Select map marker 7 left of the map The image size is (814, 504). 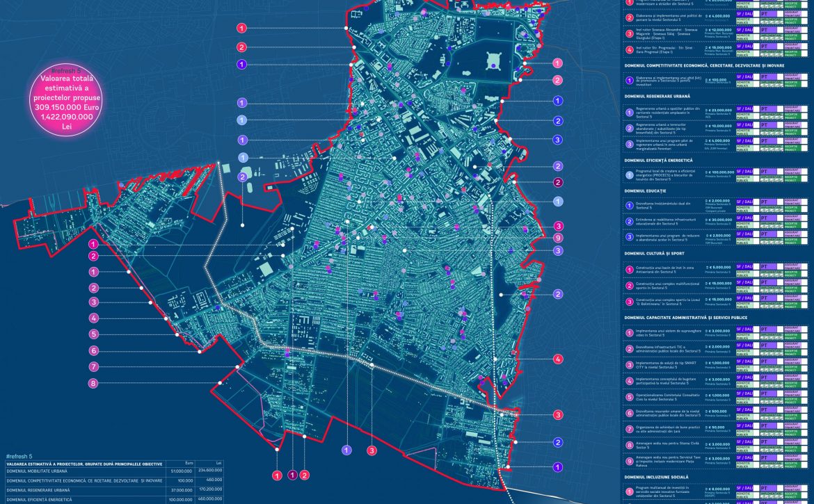coord(93,366)
